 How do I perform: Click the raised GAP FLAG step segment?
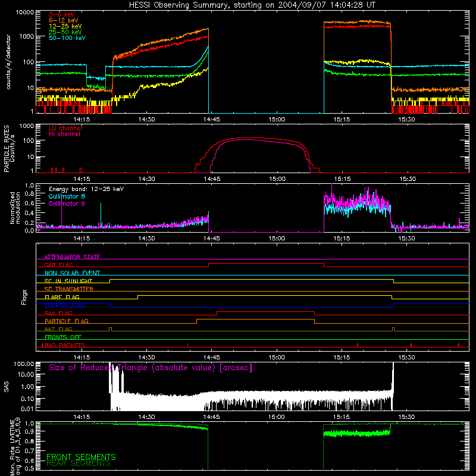pyautogui.click(x=266, y=264)
